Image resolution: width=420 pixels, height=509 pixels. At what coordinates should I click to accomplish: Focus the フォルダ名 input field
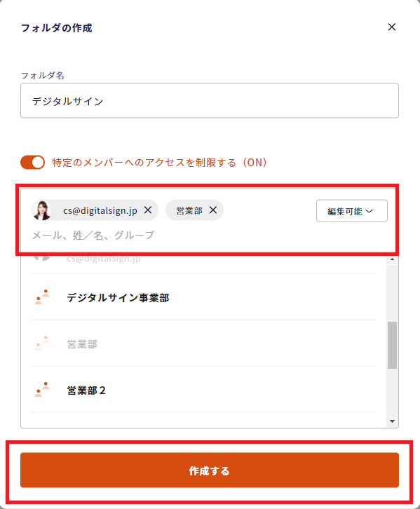210,101
